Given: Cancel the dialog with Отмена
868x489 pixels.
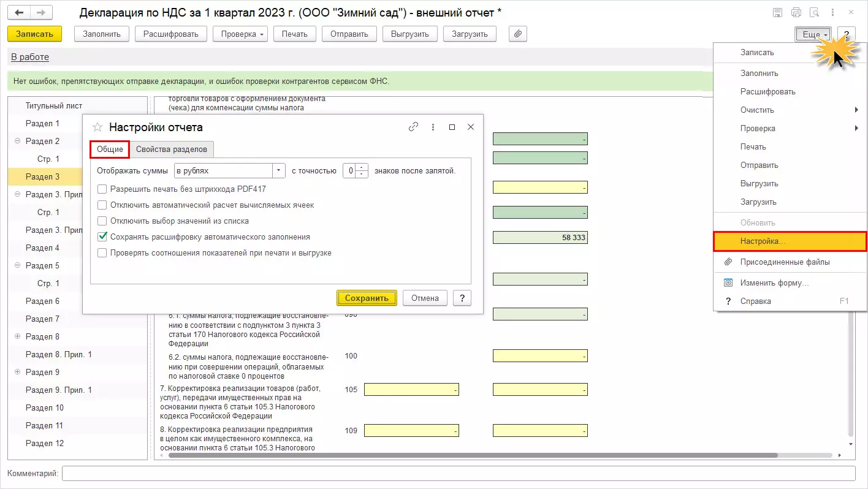Looking at the screenshot, I should 425,298.
